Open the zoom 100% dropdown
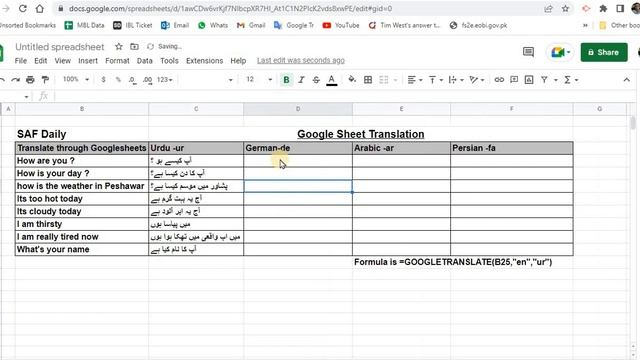 pos(76,79)
